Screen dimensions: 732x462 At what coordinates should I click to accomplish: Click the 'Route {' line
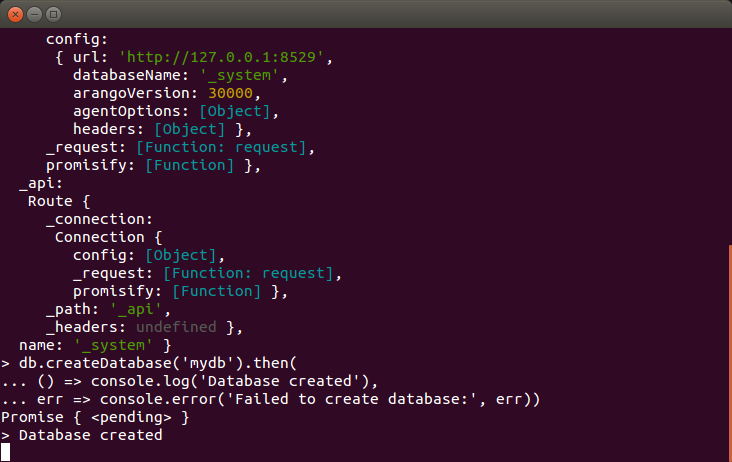[x=59, y=202]
